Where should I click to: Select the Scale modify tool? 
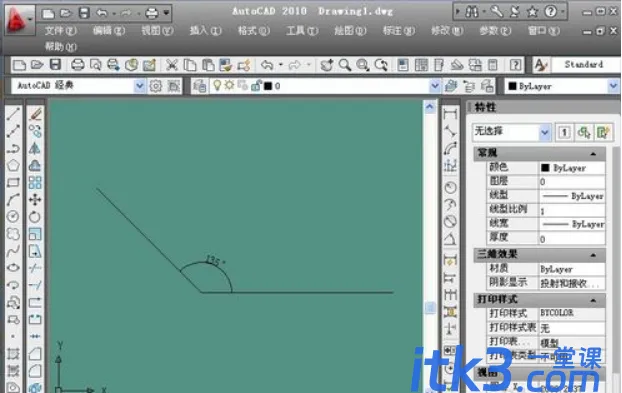coord(35,234)
